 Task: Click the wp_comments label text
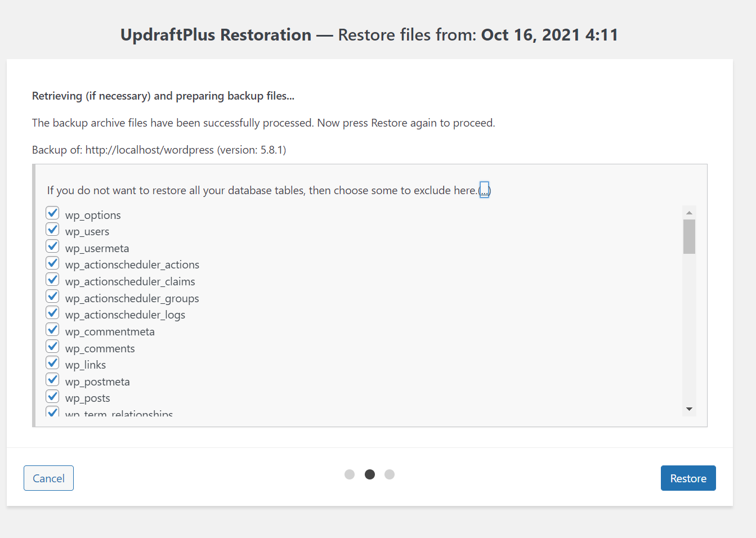[x=100, y=348]
